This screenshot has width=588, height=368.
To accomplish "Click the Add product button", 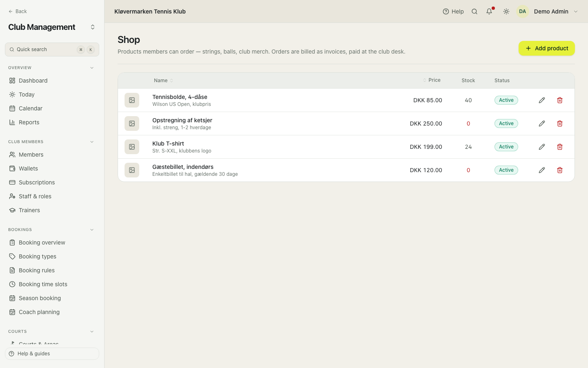I will click(x=547, y=48).
